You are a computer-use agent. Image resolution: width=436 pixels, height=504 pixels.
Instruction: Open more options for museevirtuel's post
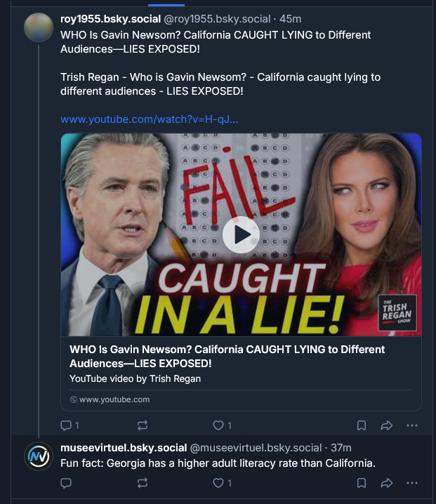[x=412, y=483]
